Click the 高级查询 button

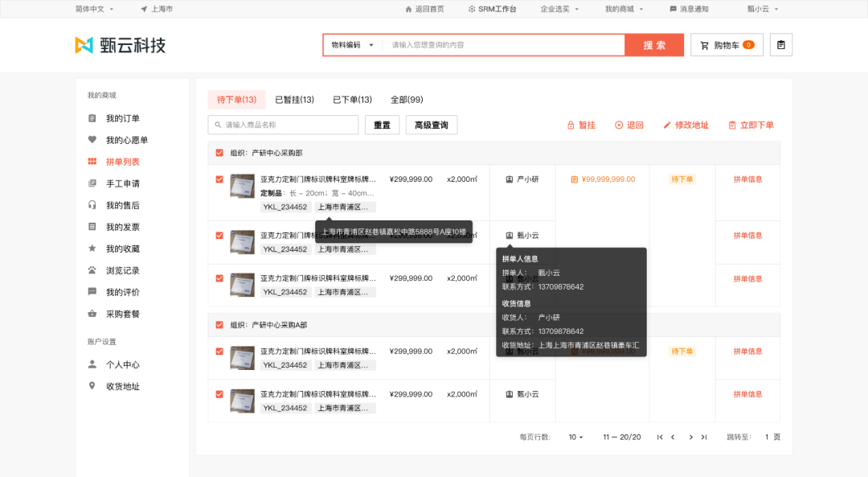coord(432,125)
